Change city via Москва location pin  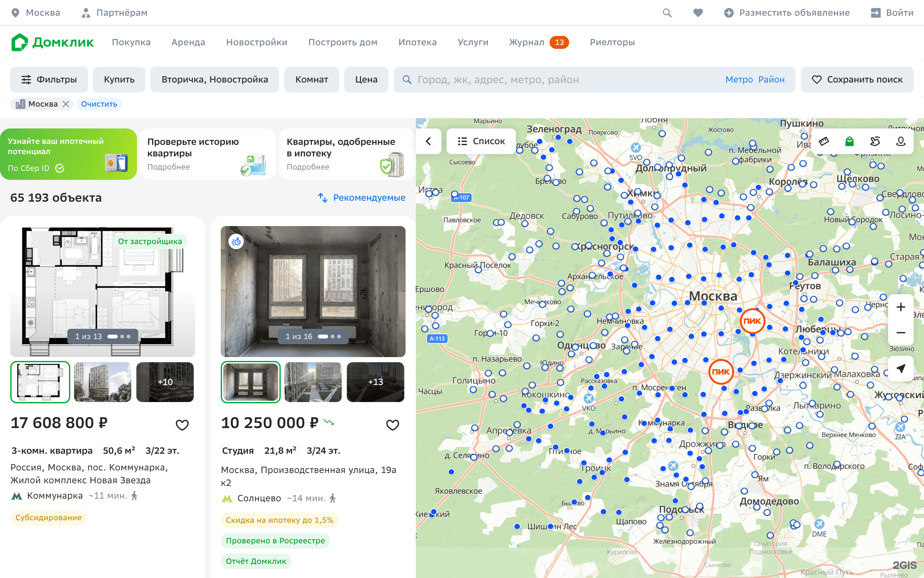36,13
